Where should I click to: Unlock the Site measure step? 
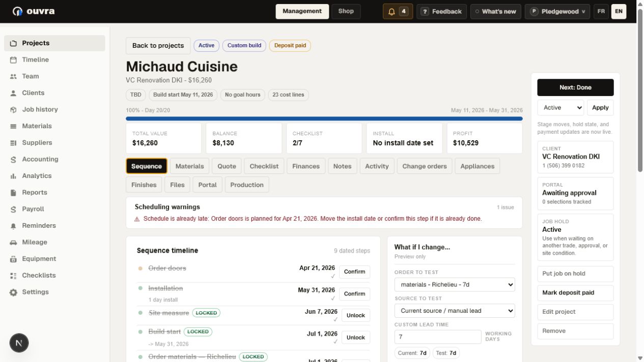click(356, 316)
